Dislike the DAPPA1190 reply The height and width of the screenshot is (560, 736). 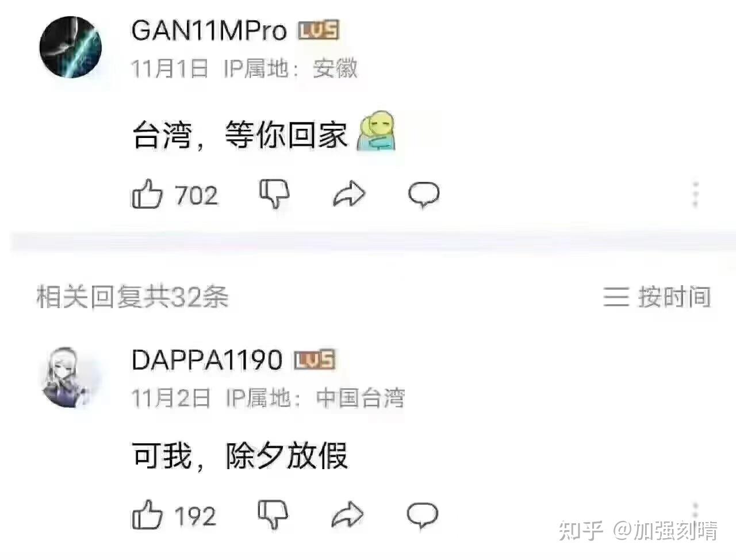click(x=273, y=515)
